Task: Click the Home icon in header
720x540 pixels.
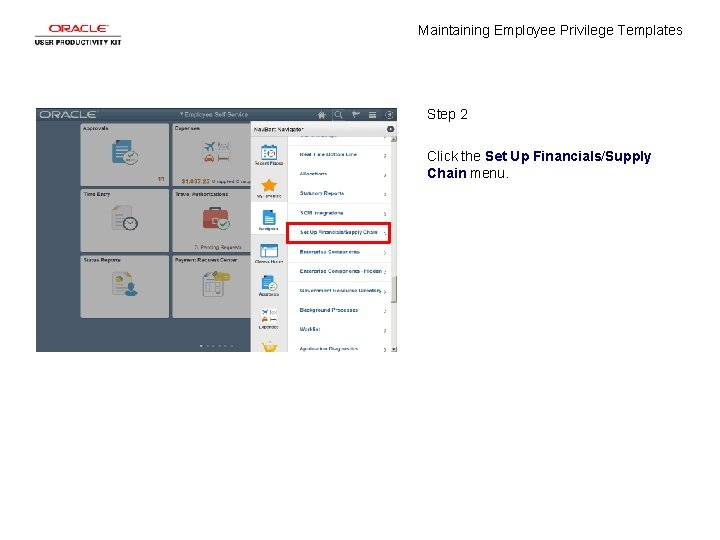Action: pyautogui.click(x=321, y=115)
